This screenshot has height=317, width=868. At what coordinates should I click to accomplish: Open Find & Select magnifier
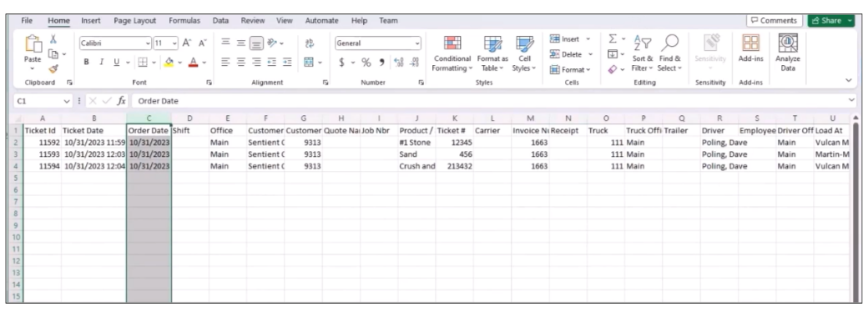(x=670, y=53)
